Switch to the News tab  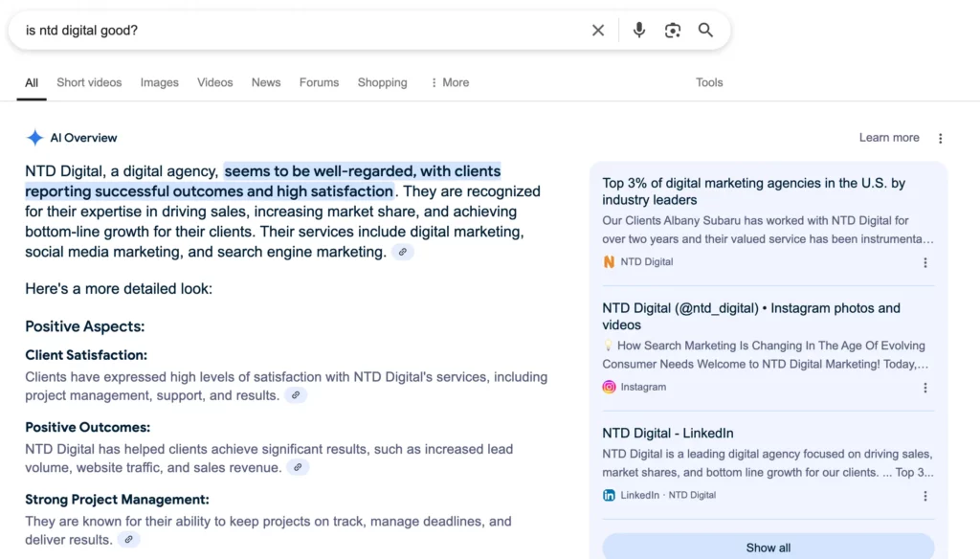pyautogui.click(x=265, y=82)
